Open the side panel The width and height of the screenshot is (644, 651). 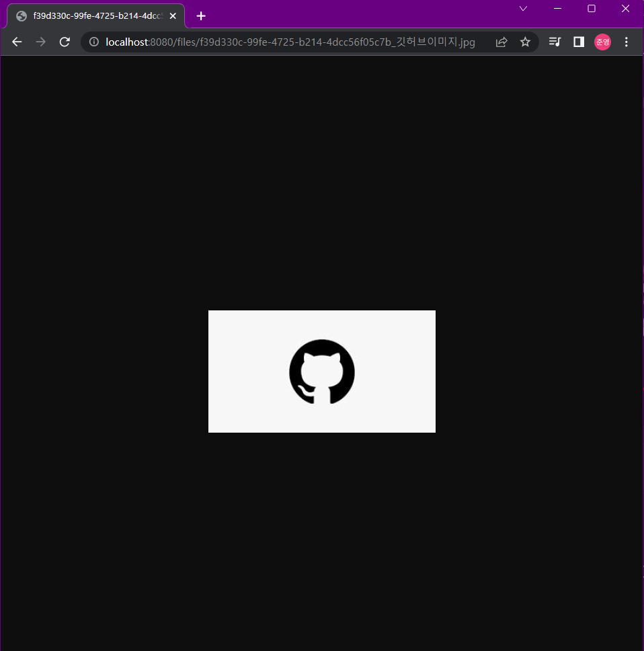(579, 42)
